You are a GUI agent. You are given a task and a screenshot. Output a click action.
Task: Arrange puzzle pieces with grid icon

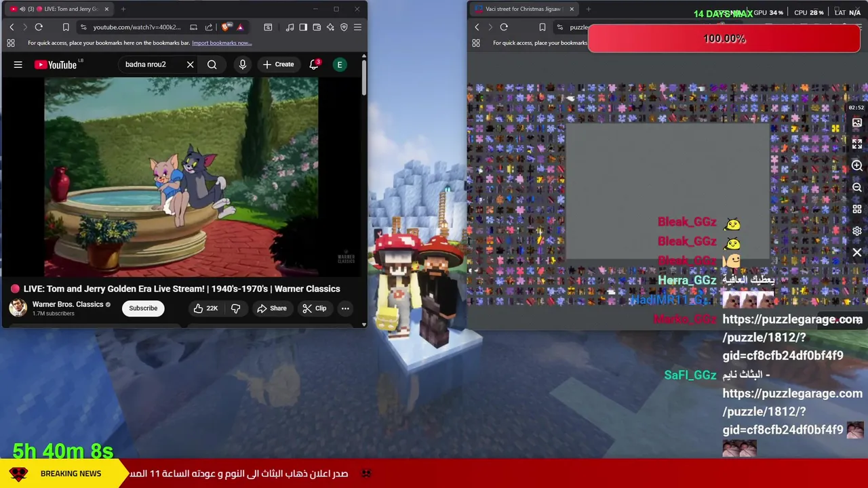(857, 209)
